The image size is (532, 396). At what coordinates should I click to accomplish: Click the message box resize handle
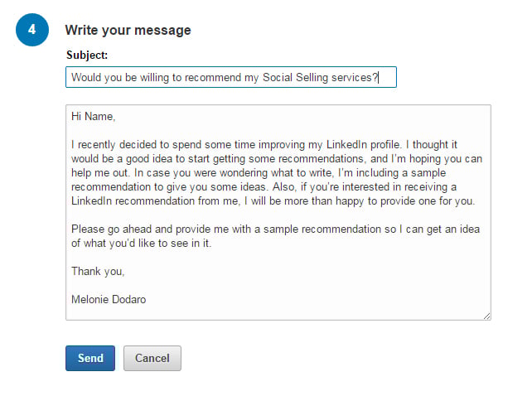click(x=487, y=316)
